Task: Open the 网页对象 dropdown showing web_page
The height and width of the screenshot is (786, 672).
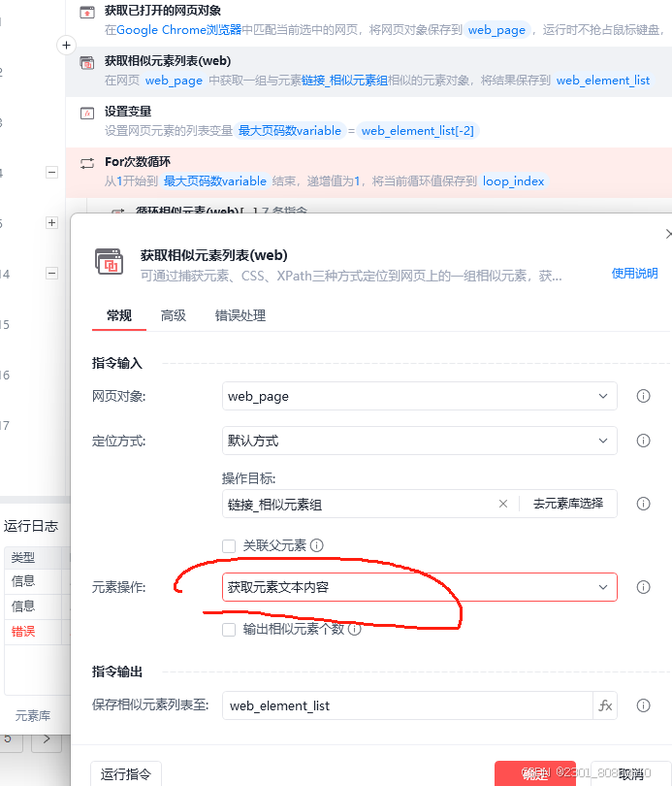Action: tap(420, 396)
